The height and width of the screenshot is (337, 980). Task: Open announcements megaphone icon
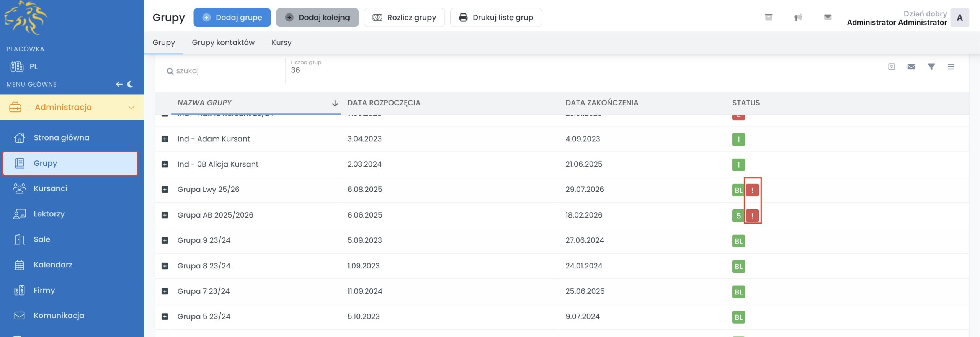click(x=798, y=17)
